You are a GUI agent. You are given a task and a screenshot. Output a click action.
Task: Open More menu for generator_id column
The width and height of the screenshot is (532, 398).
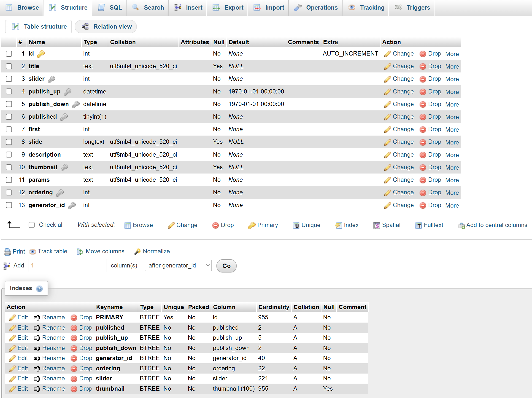pos(452,206)
